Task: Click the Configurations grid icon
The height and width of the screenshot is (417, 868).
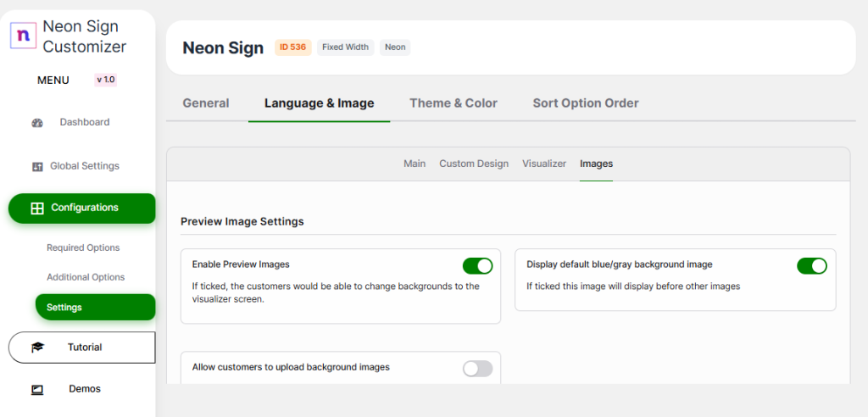Action: (x=37, y=208)
